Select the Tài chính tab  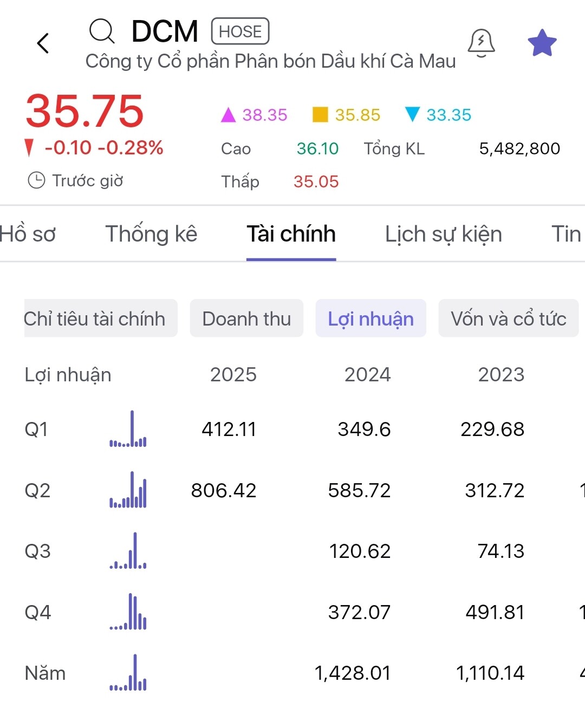coord(291,235)
